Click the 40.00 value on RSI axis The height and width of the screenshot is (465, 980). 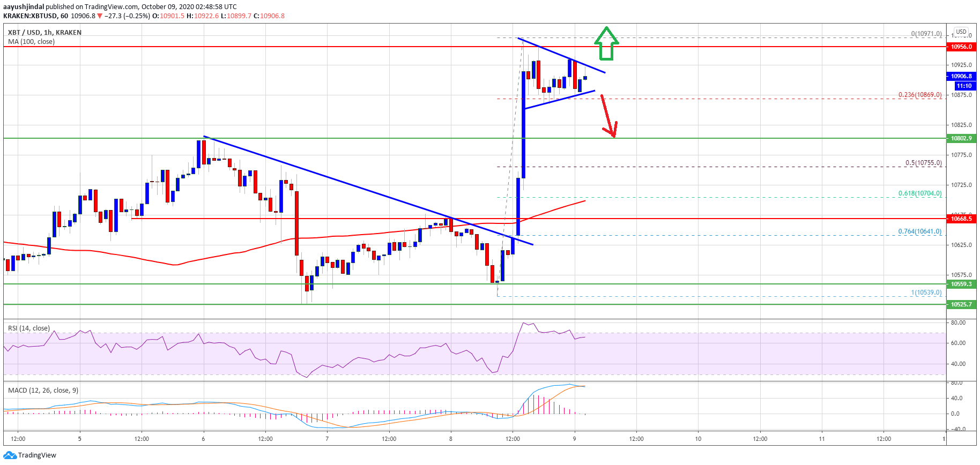(959, 364)
